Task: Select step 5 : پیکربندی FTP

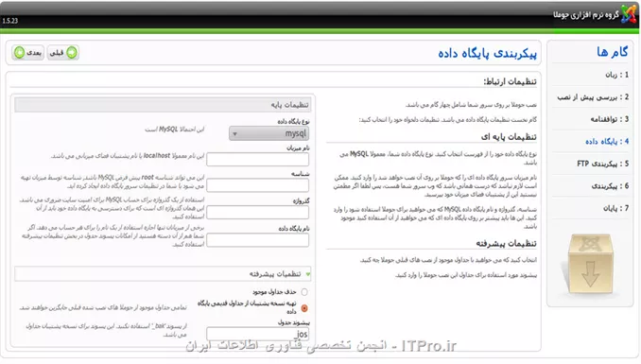Action: 603,164
